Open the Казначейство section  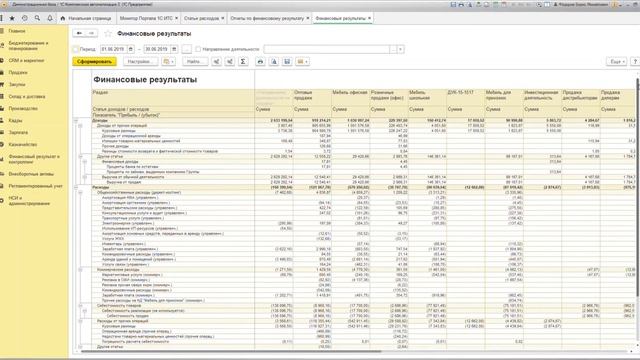click(23, 144)
